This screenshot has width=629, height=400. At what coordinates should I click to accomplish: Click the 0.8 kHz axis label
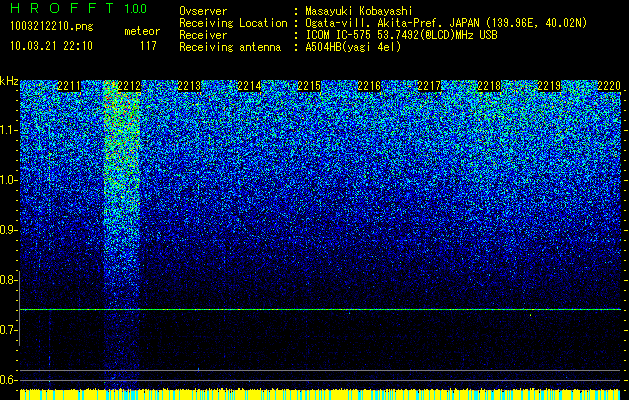pos(8,280)
